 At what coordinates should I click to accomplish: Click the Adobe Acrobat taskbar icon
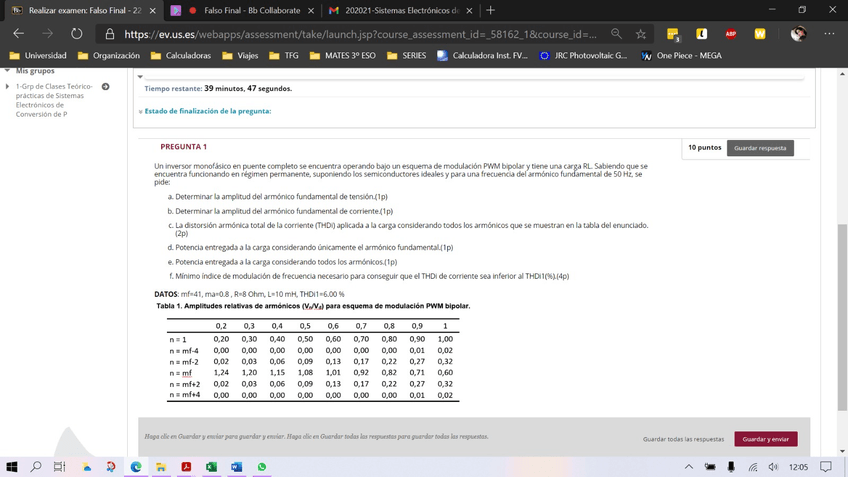tap(187, 467)
